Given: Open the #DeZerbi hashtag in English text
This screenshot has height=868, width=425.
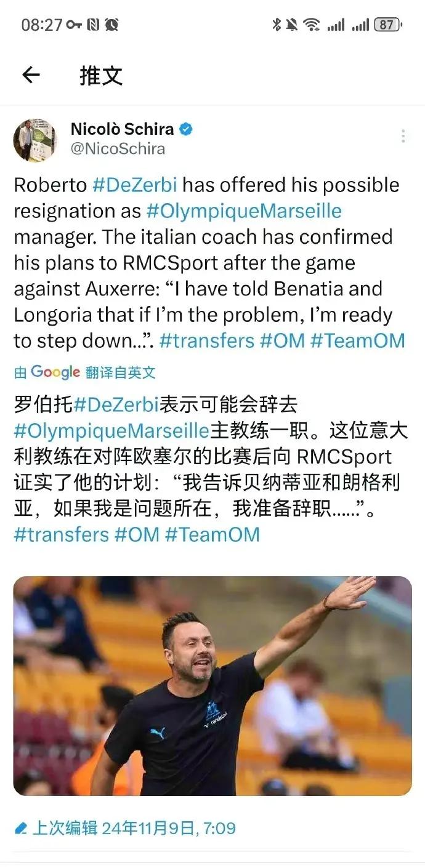Looking at the screenshot, I should click(135, 185).
